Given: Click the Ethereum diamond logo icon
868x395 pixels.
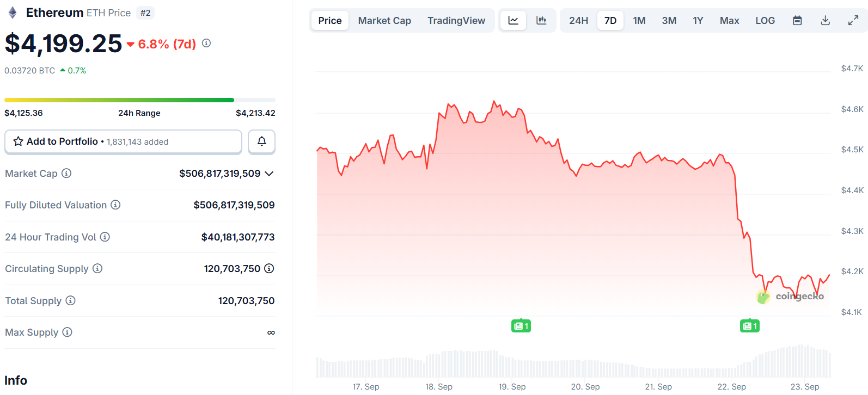Looking at the screenshot, I should tap(13, 13).
